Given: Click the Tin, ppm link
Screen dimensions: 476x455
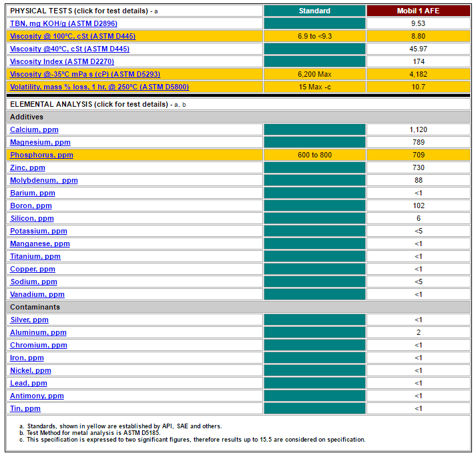Looking at the screenshot, I should [x=25, y=408].
